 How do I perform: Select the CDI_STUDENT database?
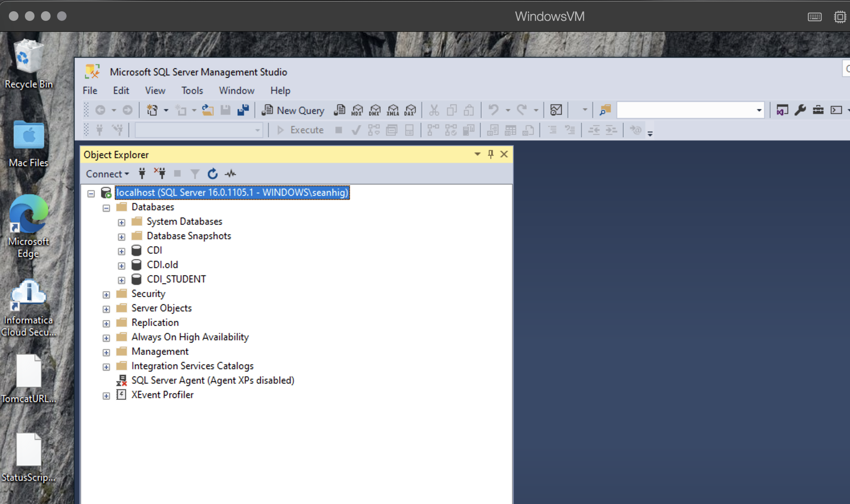[x=176, y=279]
